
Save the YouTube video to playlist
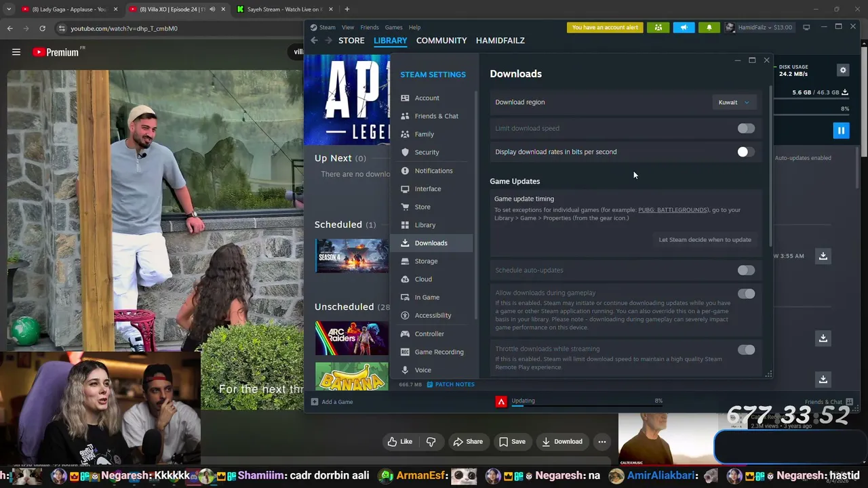(512, 441)
